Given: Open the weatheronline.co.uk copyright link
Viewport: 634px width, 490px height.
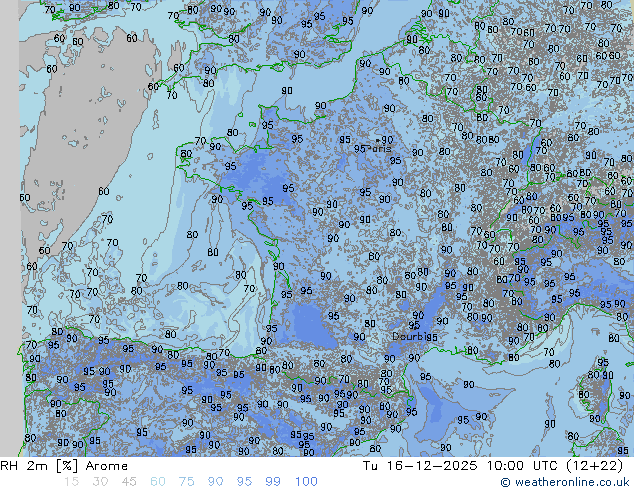Looking at the screenshot, I should tap(574, 482).
